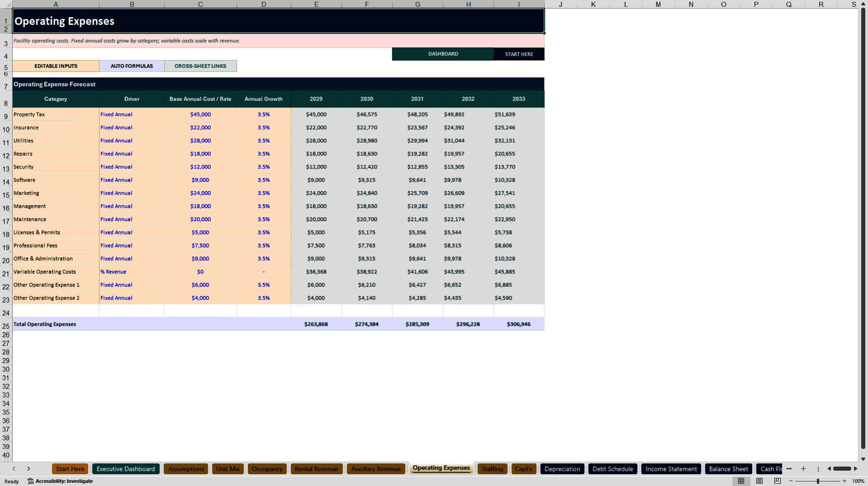Go to next sheet tabs arrow
The image size is (868, 486).
(x=28, y=469)
